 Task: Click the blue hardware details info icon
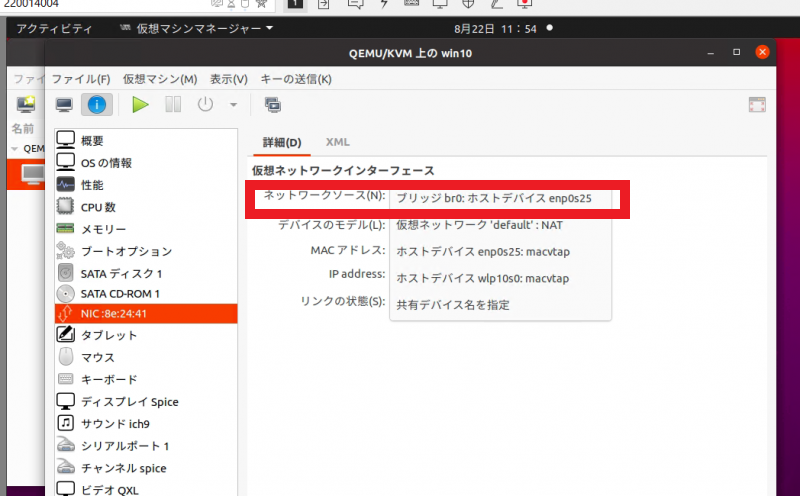(x=97, y=104)
